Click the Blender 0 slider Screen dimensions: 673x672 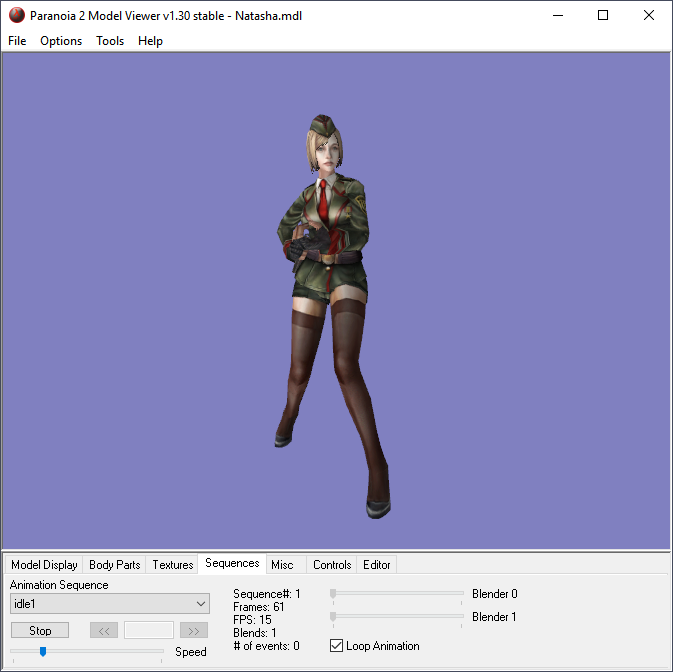tap(397, 593)
